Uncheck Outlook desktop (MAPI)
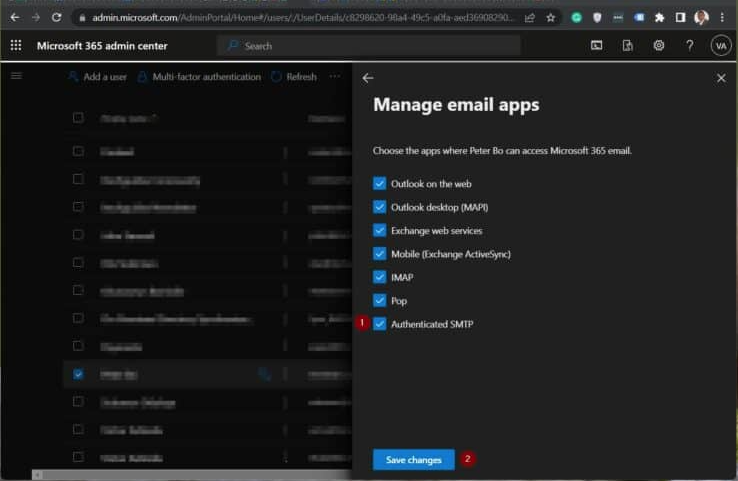 [x=379, y=207]
